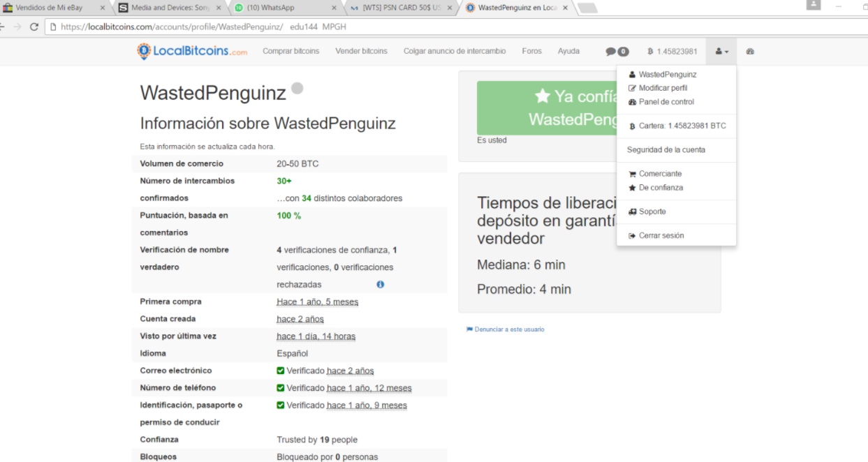Click Denunciar a este usuario flag link
Screen dimensions: 868x462
tap(506, 329)
